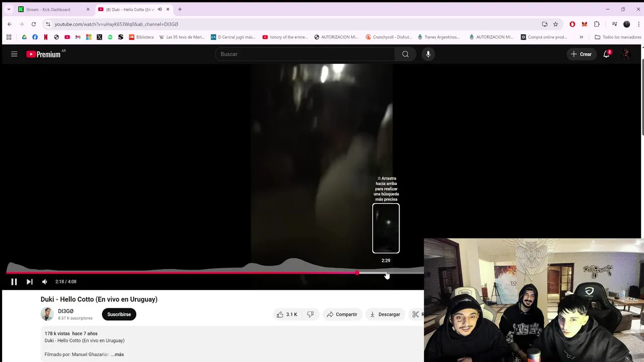The width and height of the screenshot is (644, 362).
Task: Open 'El Central jugó más...' bookmark
Action: (233, 37)
